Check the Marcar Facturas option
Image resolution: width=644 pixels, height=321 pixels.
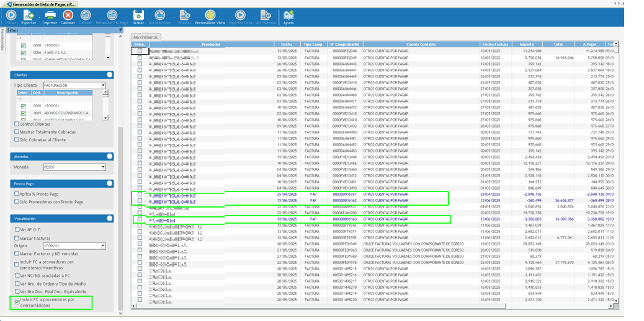[17, 238]
